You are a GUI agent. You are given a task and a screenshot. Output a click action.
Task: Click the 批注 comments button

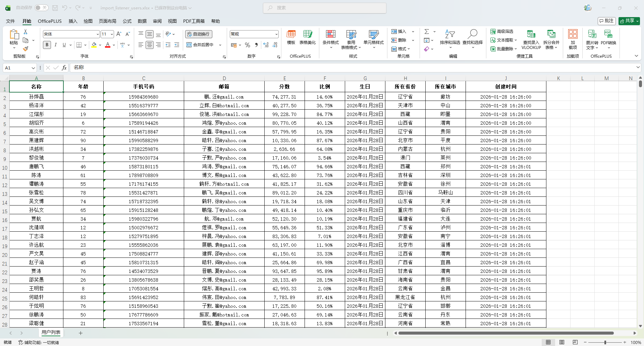coord(606,21)
